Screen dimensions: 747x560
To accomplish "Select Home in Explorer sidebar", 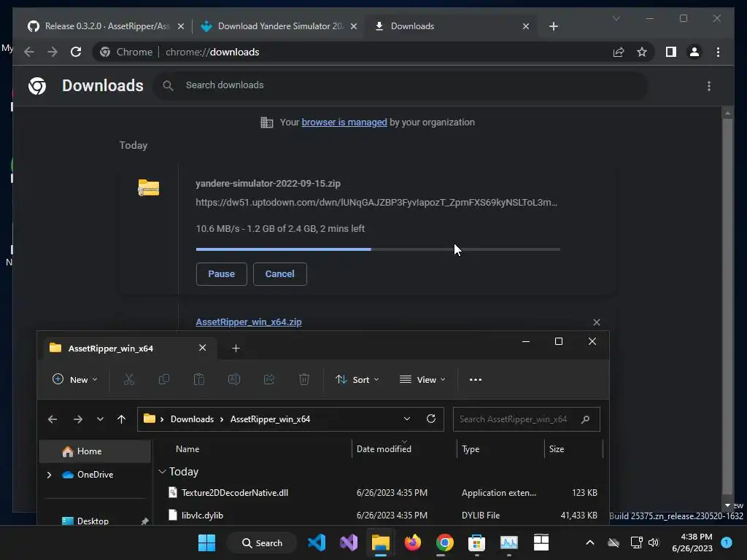I will click(95, 451).
